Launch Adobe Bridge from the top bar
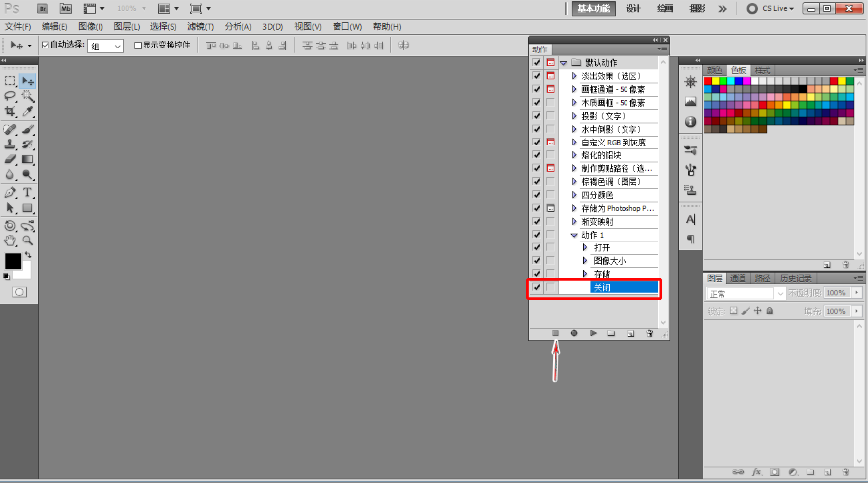868x483 pixels. 43,8
